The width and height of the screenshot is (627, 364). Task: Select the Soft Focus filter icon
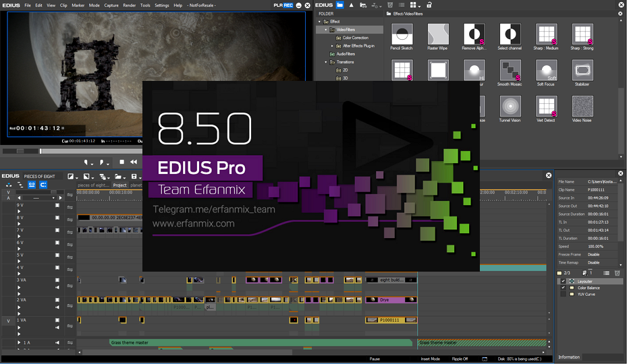pos(546,70)
